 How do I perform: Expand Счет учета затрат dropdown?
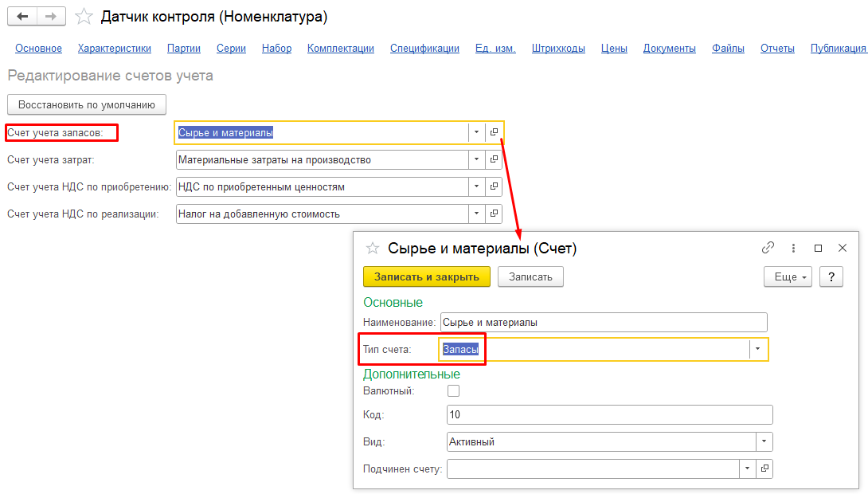click(477, 159)
